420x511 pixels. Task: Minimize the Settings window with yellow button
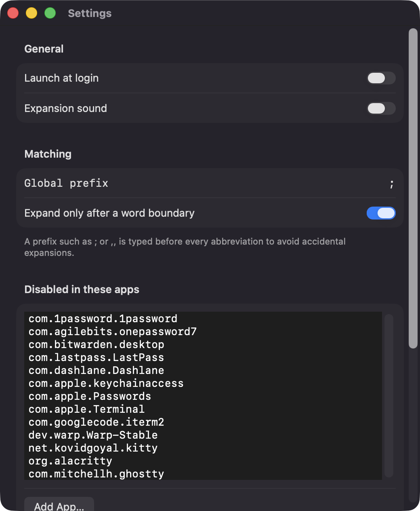coord(31,13)
